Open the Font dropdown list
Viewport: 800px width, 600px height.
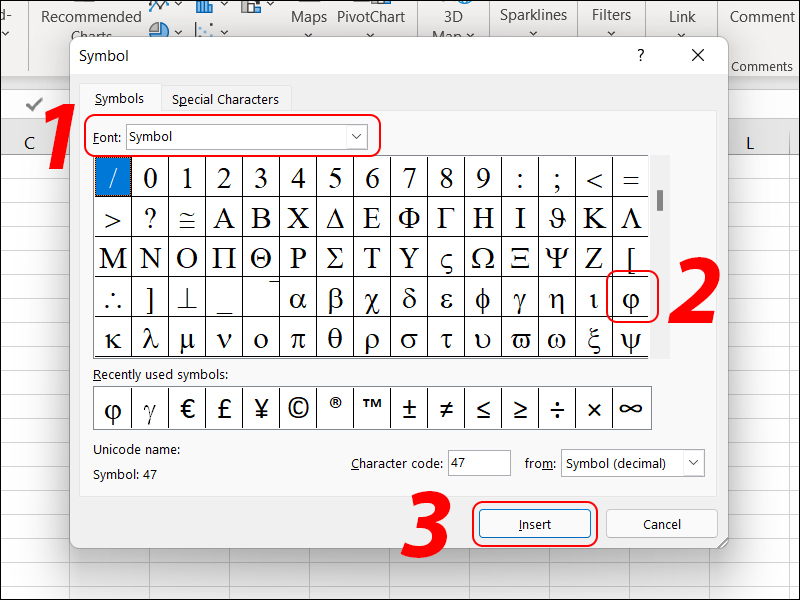[357, 136]
